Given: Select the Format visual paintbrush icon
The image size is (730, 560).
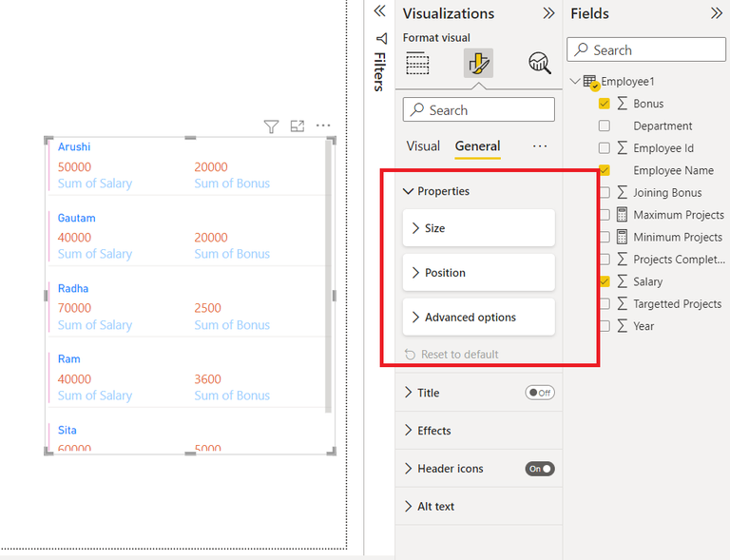Looking at the screenshot, I should (478, 63).
